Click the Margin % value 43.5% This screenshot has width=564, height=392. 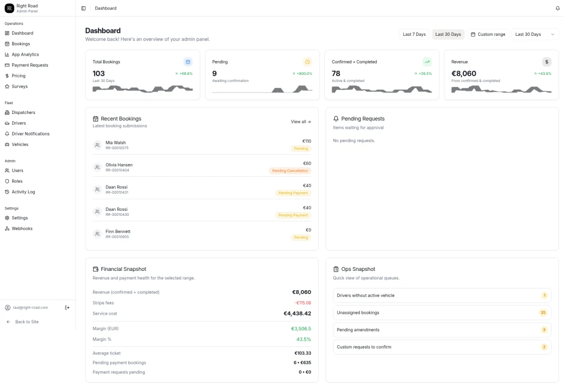(x=303, y=340)
